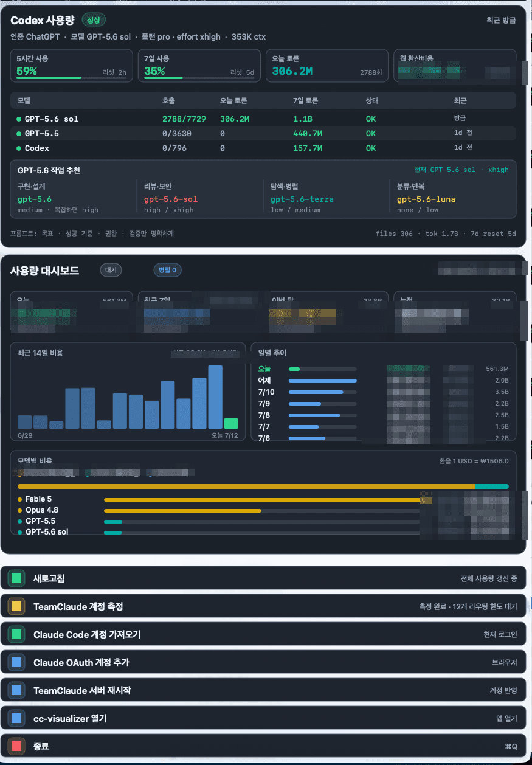This screenshot has width=532, height=765.
Task: Click the blue TeamClaude 서버 재시작 icon
Action: 16,690
